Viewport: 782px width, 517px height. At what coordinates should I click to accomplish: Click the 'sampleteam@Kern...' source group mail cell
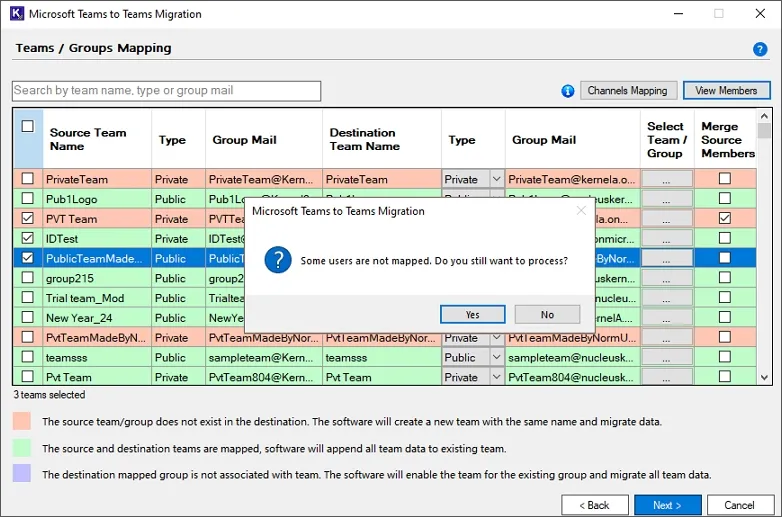(264, 357)
